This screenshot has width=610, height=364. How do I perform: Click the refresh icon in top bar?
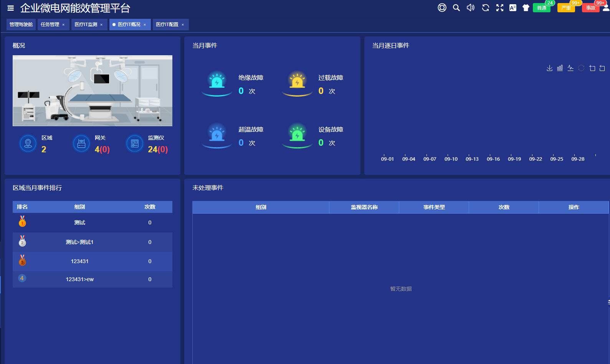tap(486, 8)
